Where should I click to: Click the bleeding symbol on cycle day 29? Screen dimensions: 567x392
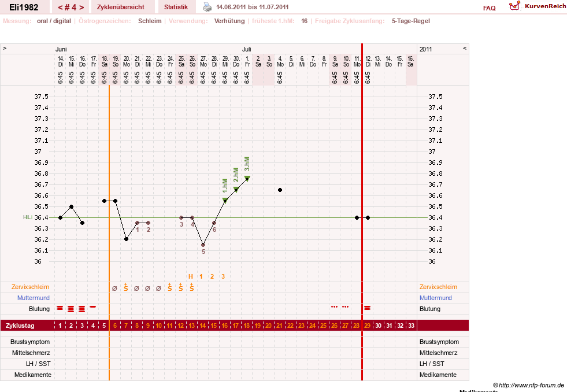point(367,308)
